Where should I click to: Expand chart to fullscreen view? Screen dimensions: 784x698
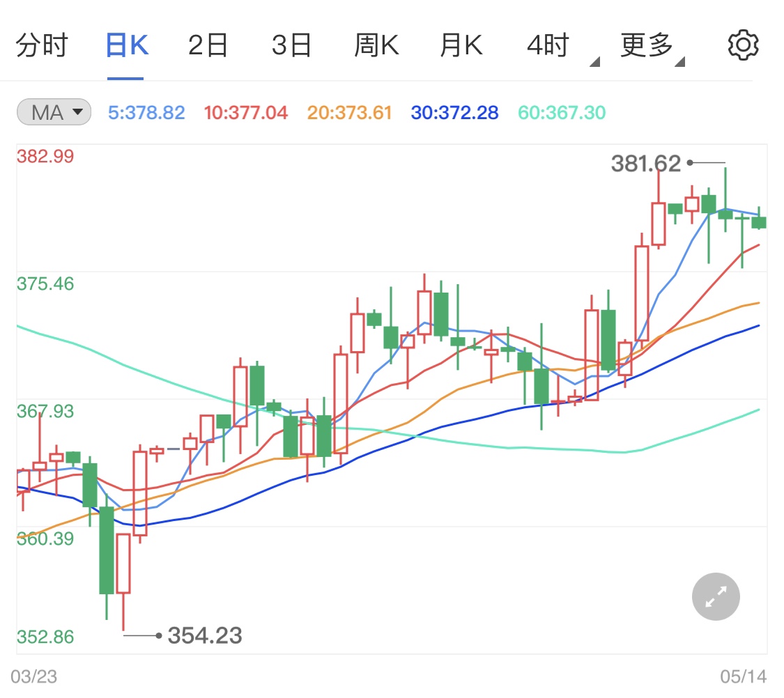(716, 596)
